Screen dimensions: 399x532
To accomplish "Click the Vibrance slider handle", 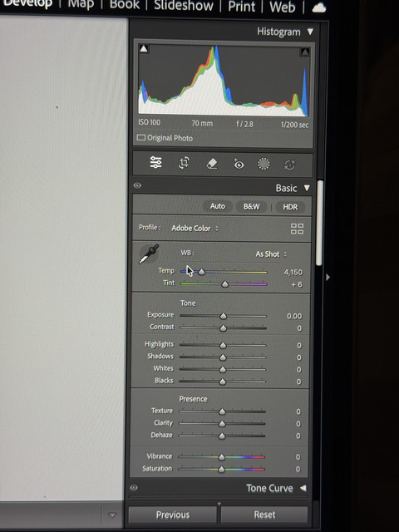I will pos(222,457).
